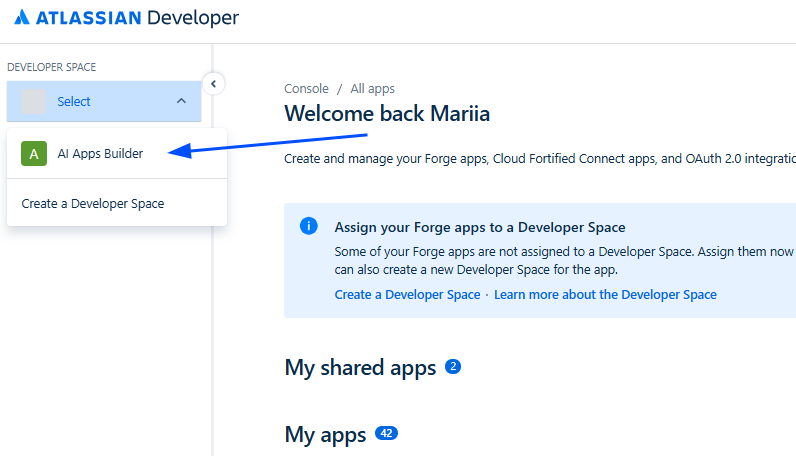Open the Console breadcrumb link

tap(306, 88)
